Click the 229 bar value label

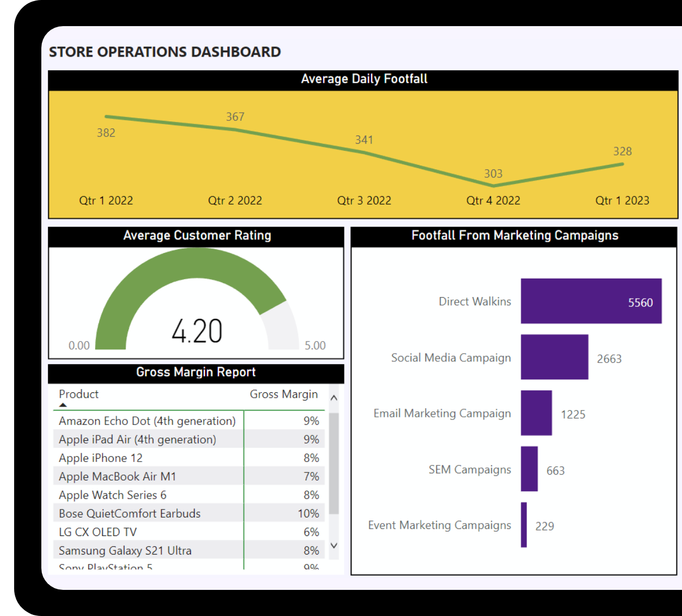click(544, 526)
